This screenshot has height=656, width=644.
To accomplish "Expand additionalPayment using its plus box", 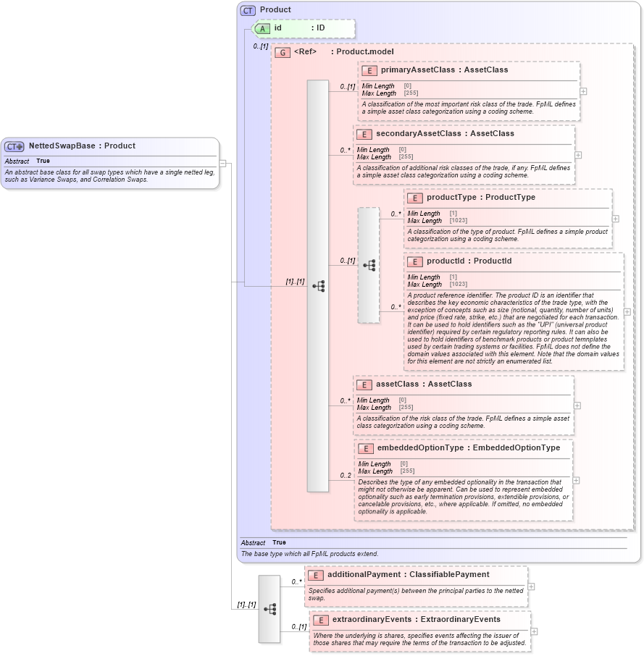I will pyautogui.click(x=530, y=586).
